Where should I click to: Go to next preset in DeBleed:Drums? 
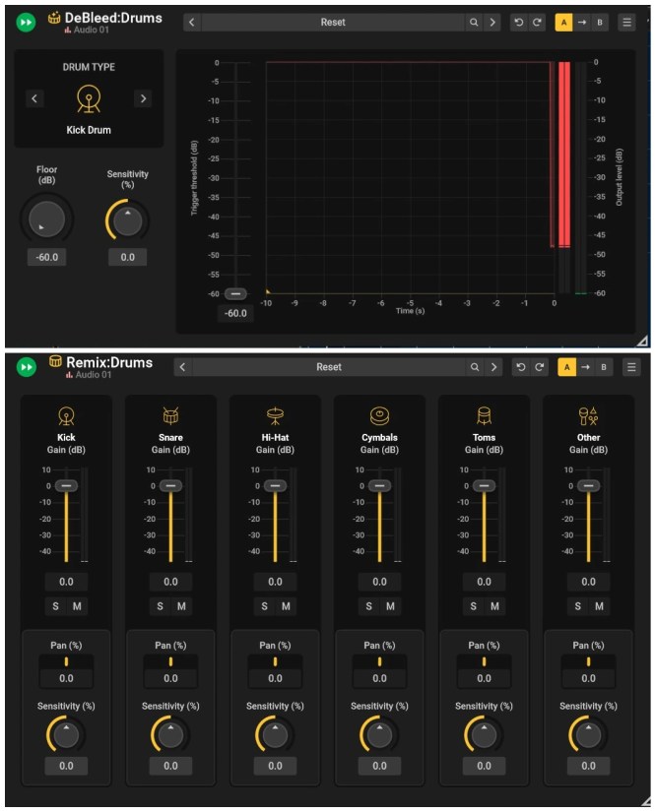492,23
